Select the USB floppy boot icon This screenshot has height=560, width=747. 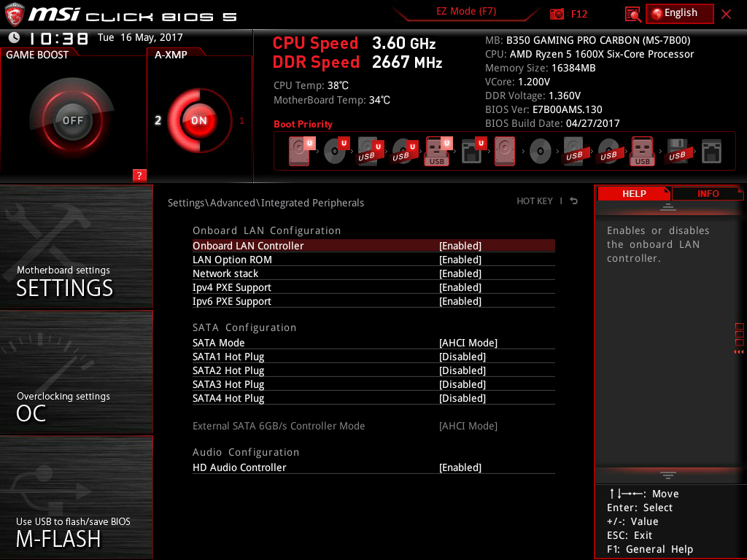677,152
